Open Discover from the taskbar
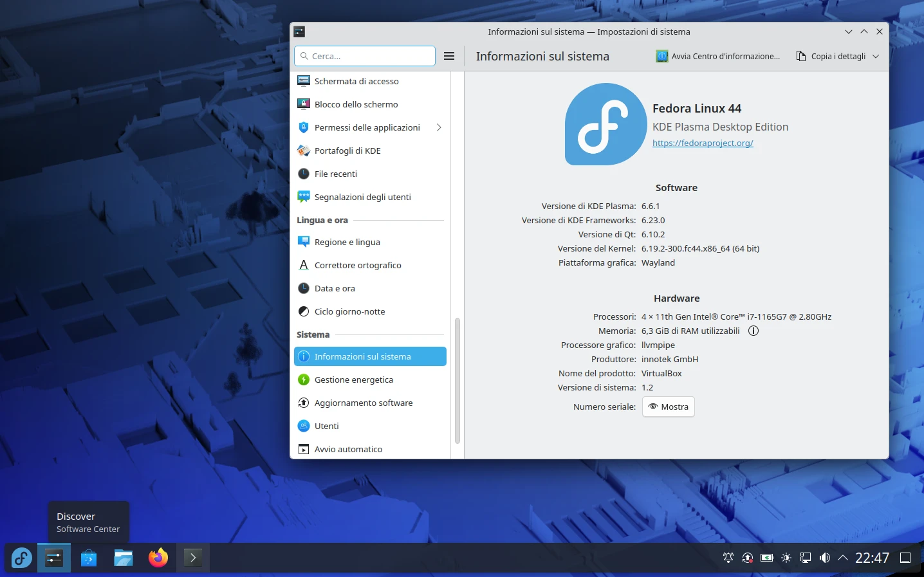The image size is (924, 577). [x=88, y=558]
